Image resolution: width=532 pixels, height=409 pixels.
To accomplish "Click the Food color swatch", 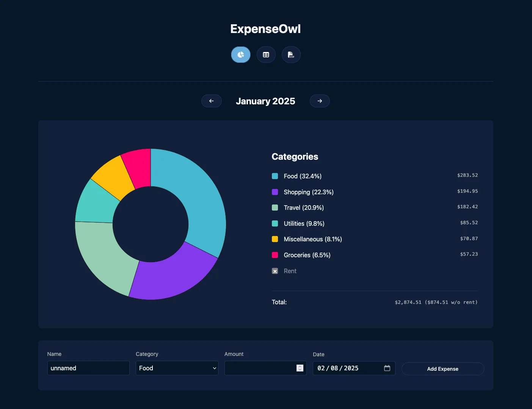I will point(275,176).
